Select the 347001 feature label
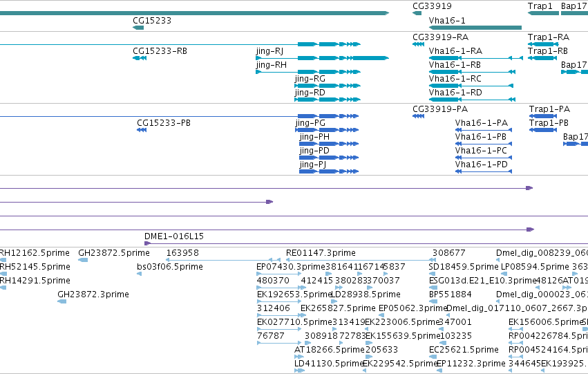Screen dimensions: 588x374 (455, 322)
